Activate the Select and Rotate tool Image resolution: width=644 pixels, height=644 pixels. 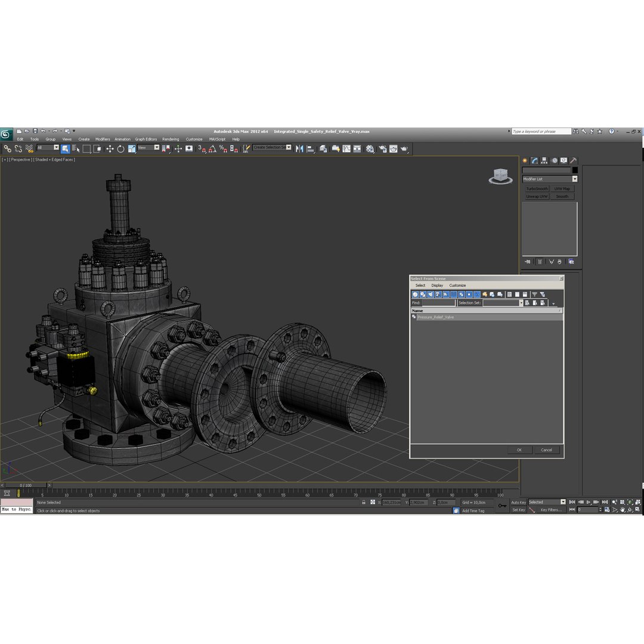120,148
